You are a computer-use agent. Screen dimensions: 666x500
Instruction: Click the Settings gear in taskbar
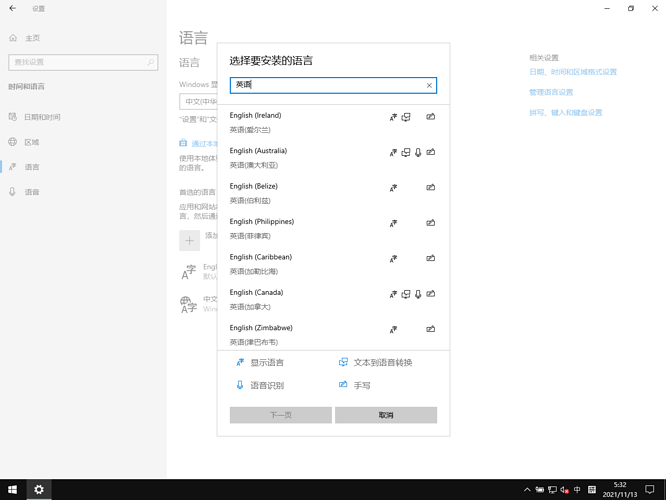coord(39,490)
